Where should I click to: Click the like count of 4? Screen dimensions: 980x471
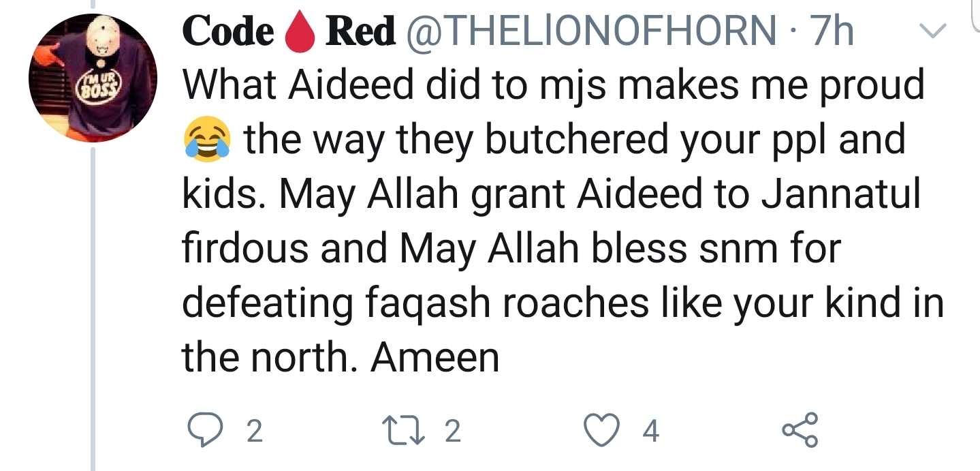652,431
